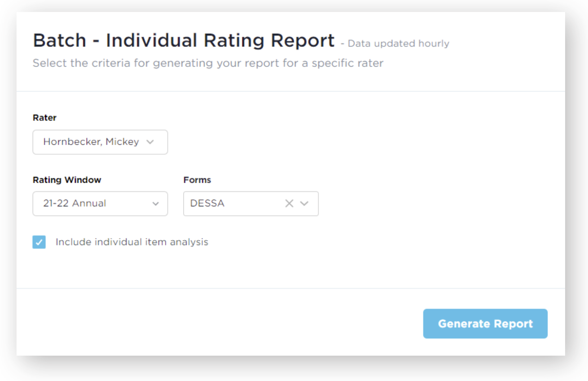This screenshot has width=588, height=381.
Task: Click the Data updated hourly label
Action: 398,43
